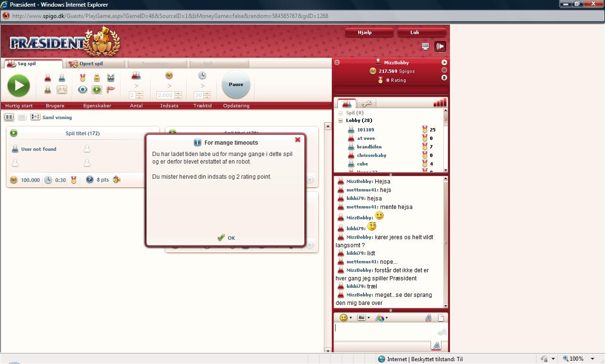Click the medal rating filter under Egenskaber
This screenshot has height=364, width=605.
[83, 78]
